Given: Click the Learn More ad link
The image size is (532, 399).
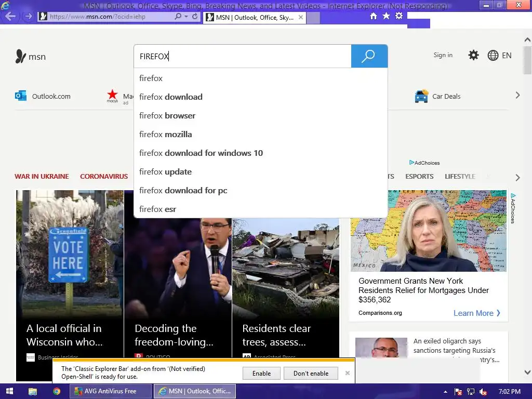Looking at the screenshot, I should click(x=477, y=313).
